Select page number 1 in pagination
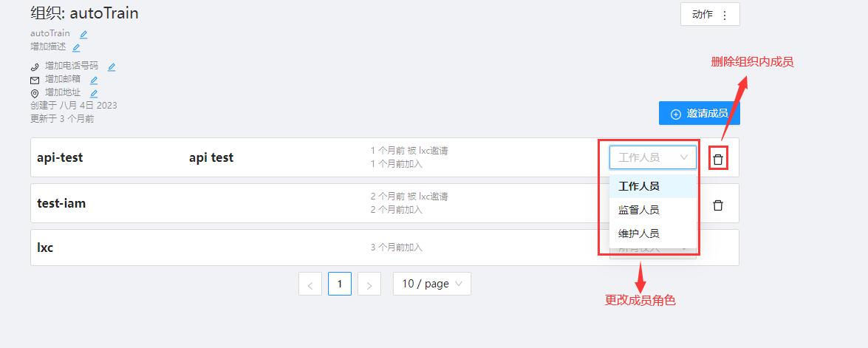The image size is (868, 348). pyautogui.click(x=340, y=284)
